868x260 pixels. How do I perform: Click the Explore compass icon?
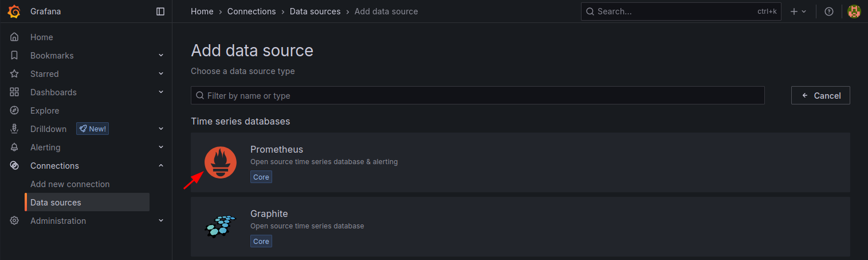pos(15,111)
